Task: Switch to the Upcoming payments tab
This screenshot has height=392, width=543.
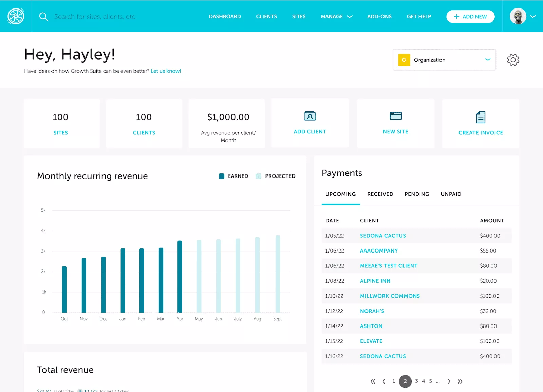Action: [x=341, y=194]
